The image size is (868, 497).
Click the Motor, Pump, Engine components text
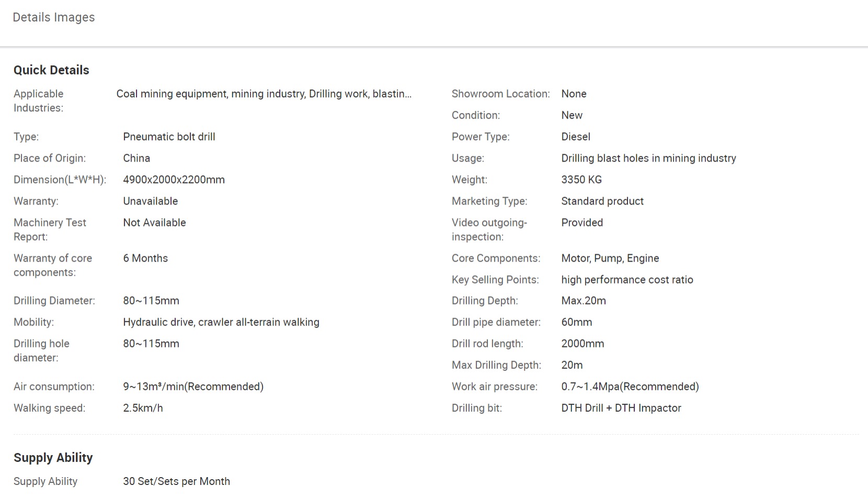pos(610,258)
